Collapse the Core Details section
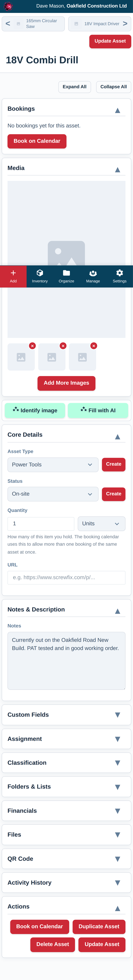The height and width of the screenshot is (980, 133). coord(117,437)
